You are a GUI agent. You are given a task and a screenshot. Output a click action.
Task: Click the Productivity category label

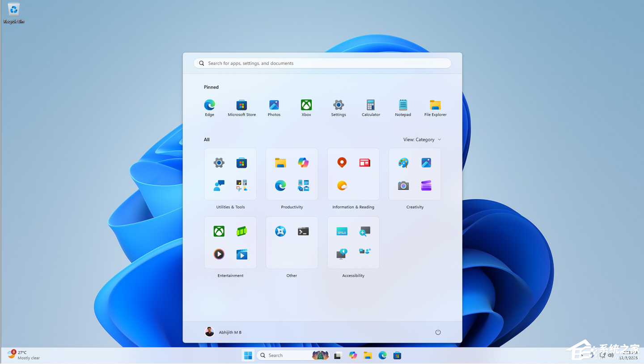pyautogui.click(x=292, y=207)
